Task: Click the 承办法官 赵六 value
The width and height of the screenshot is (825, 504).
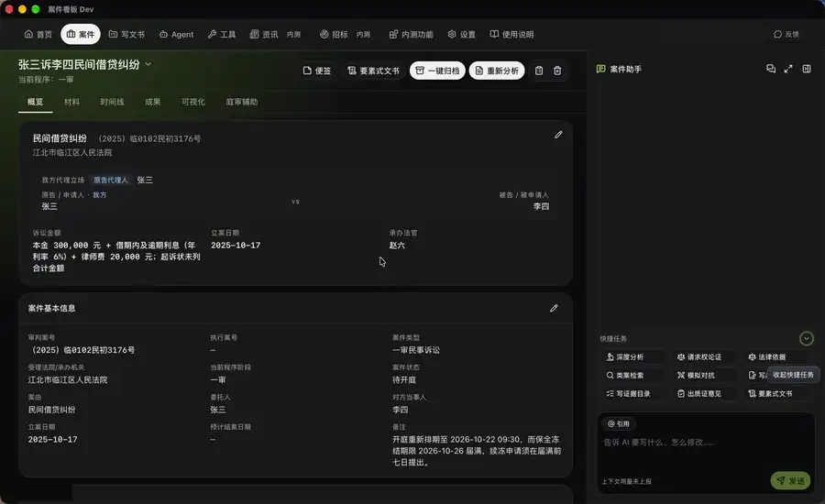Action: [x=397, y=246]
